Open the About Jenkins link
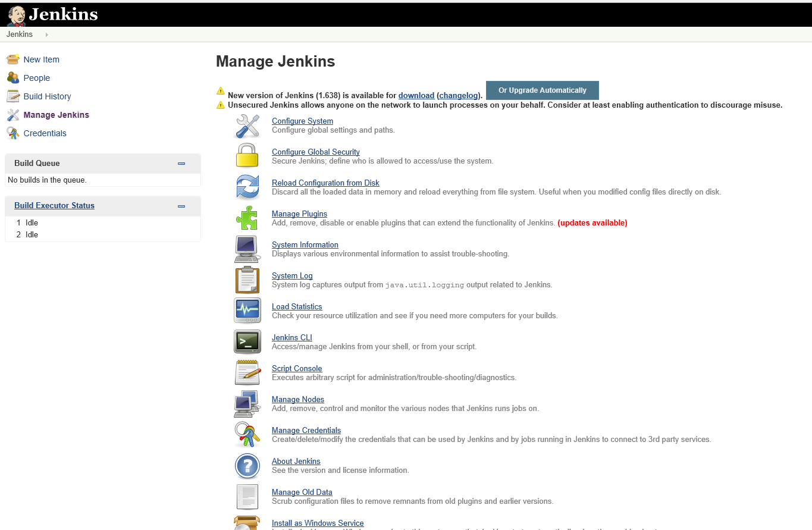The height and width of the screenshot is (530, 812). pyautogui.click(x=296, y=461)
